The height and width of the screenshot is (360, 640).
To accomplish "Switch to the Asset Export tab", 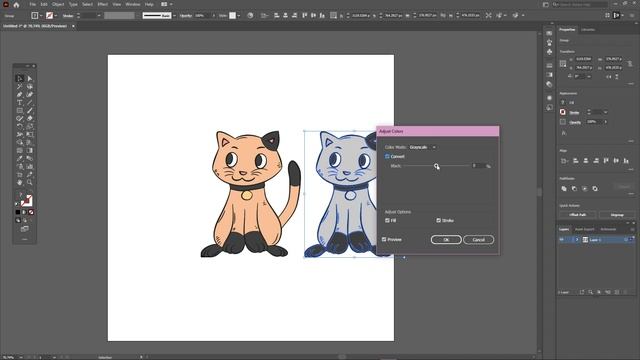I will point(584,229).
